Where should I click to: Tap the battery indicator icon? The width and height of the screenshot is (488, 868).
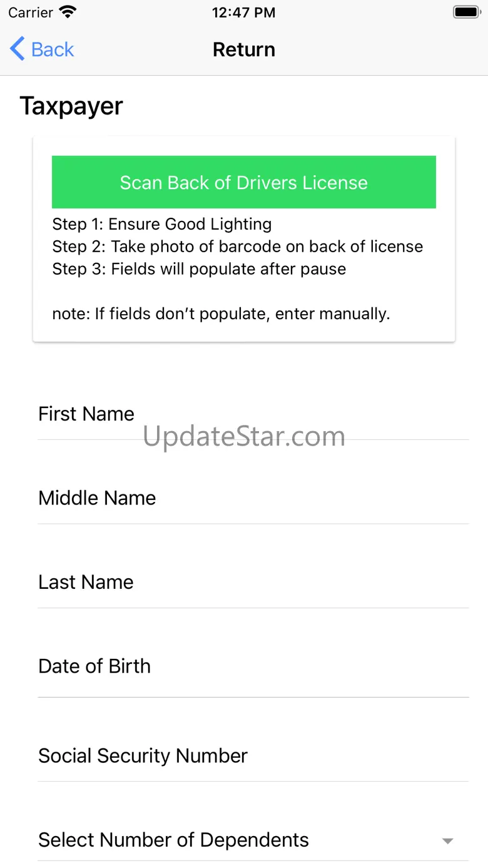465,12
